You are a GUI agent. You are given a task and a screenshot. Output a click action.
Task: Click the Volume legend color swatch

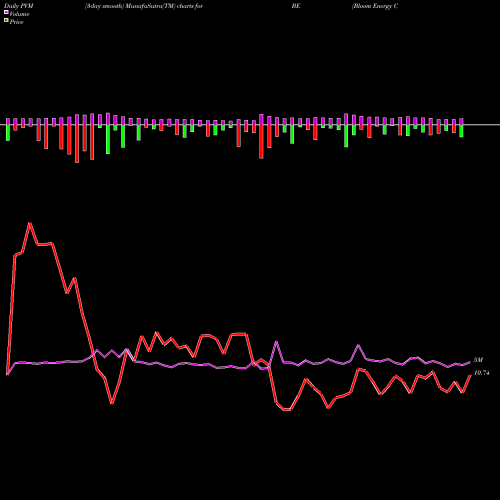pos(6,12)
